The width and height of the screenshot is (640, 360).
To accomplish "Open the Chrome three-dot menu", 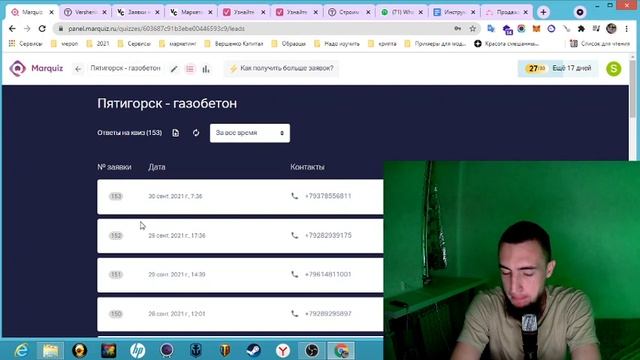I will tap(627, 29).
